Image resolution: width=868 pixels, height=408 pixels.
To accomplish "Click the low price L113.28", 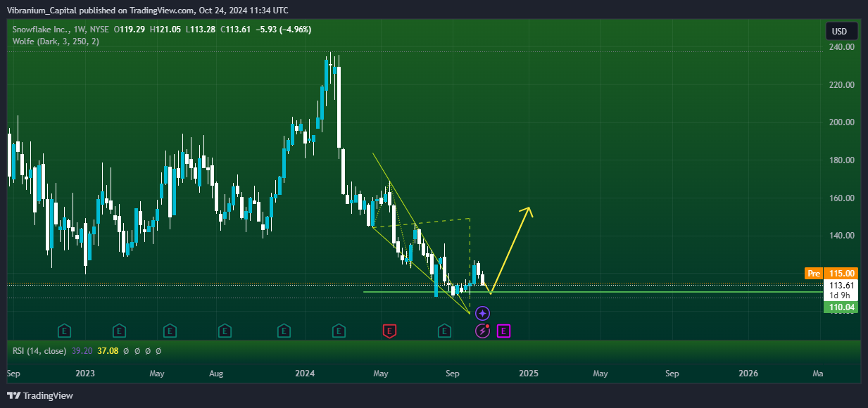I will coord(201,30).
